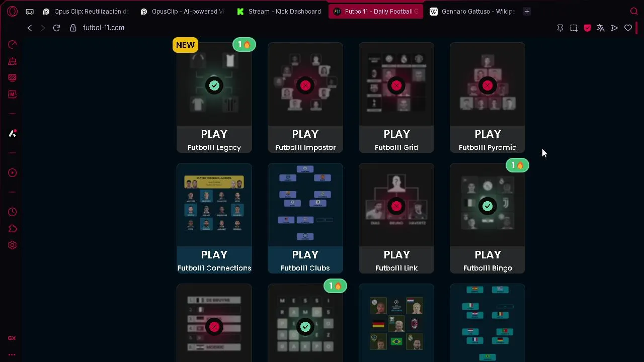The height and width of the screenshot is (362, 644).
Task: Select the Futbol11 - Daily Football tab
Action: coord(376,11)
